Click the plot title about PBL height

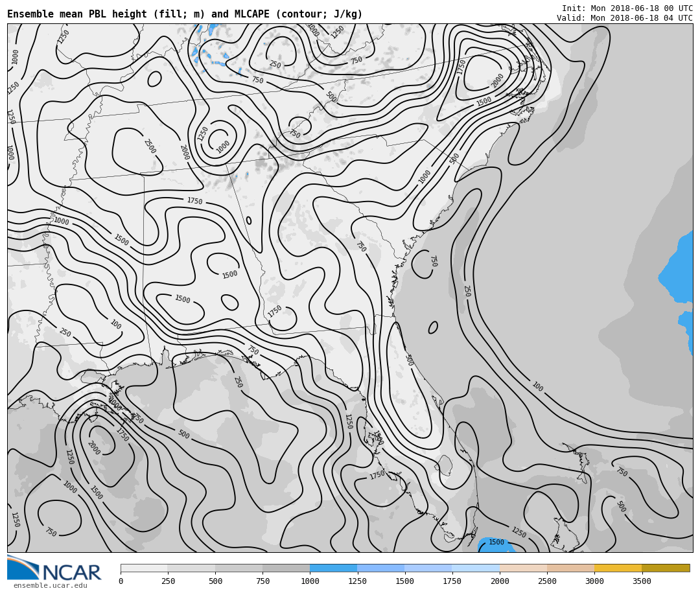pos(185,14)
